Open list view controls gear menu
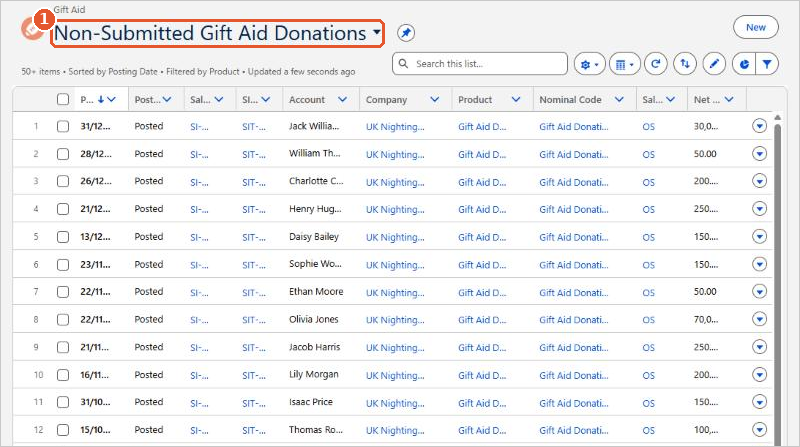The image size is (800, 447). [589, 64]
